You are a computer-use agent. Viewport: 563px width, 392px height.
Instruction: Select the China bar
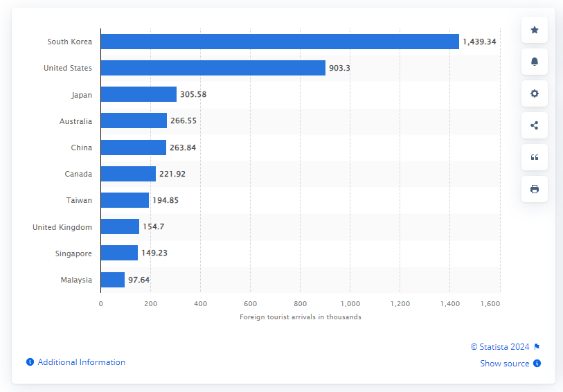click(134, 148)
